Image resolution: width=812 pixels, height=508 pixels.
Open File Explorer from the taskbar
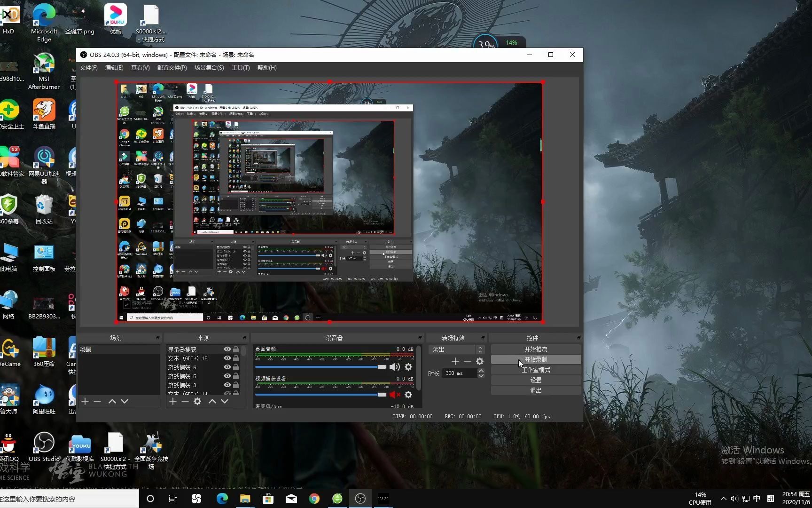coord(245,499)
